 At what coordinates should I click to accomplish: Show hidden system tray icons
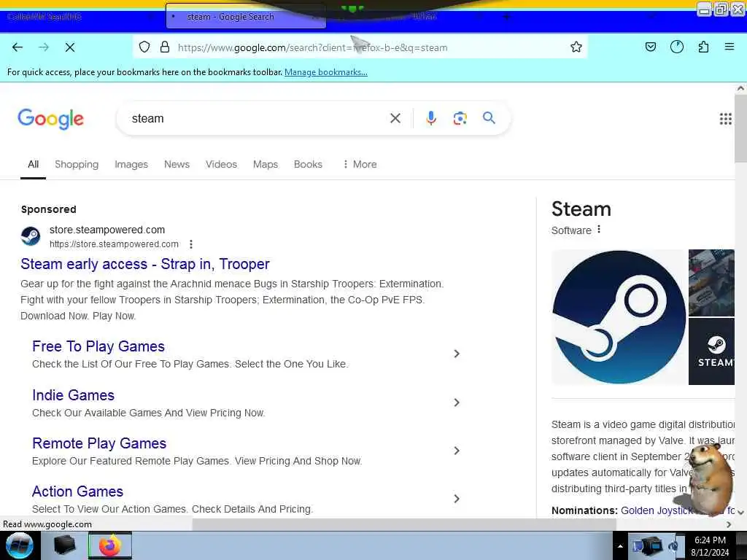[620, 546]
